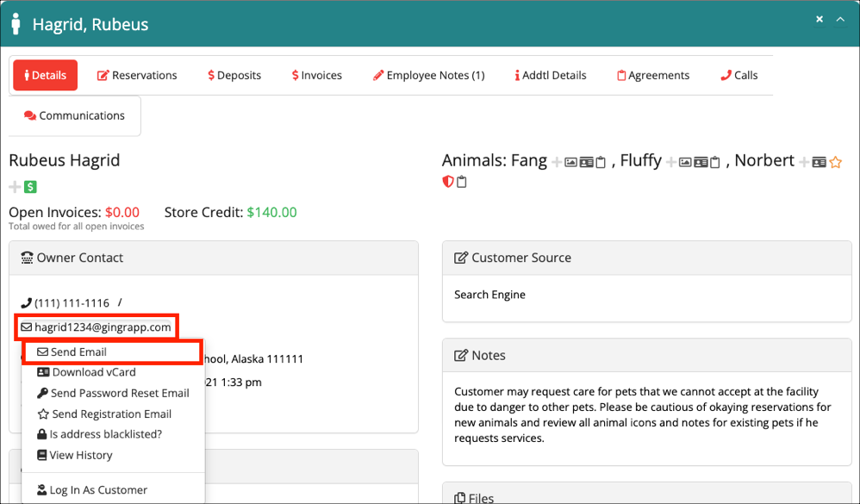Select Log In As Customer
This screenshot has width=860, height=504.
pyautogui.click(x=113, y=489)
